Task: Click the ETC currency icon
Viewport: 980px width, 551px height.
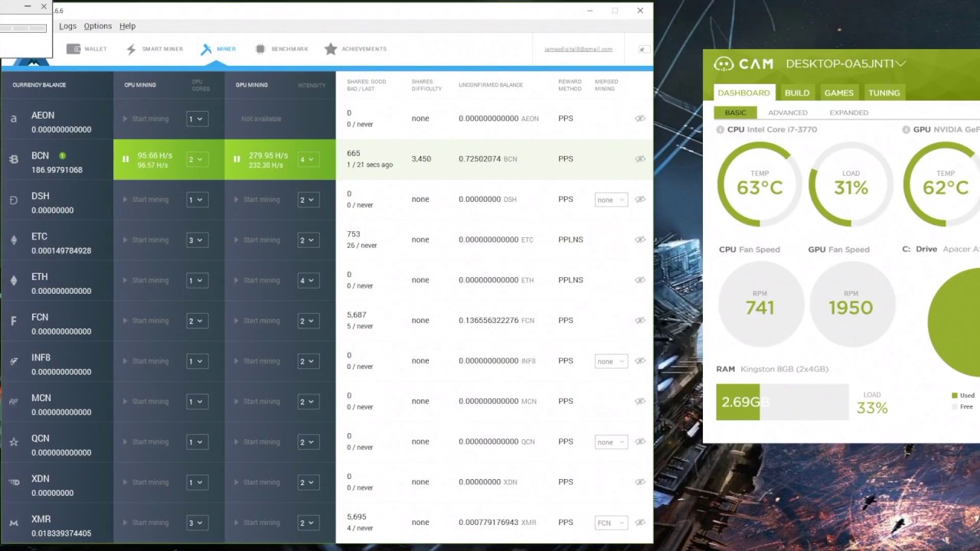Action: [x=13, y=240]
